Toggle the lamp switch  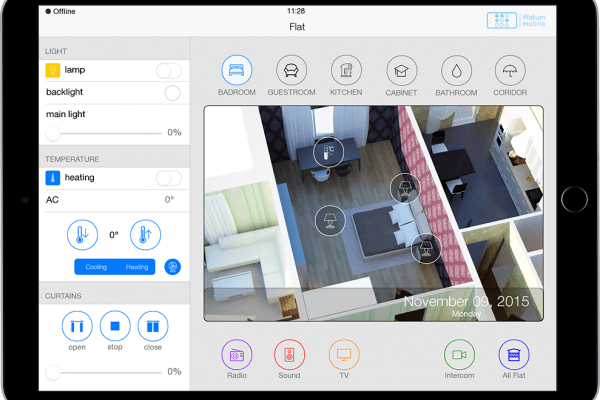click(x=169, y=70)
